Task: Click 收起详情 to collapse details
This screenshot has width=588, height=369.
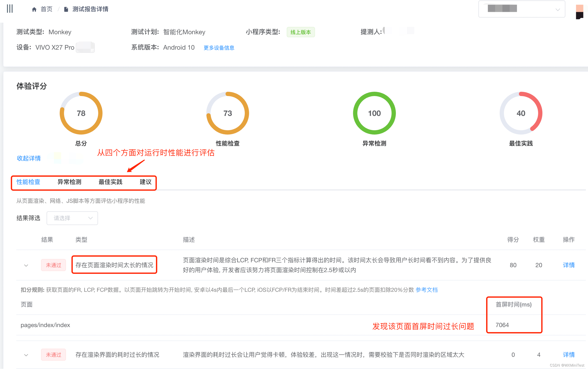Action: coord(29,158)
